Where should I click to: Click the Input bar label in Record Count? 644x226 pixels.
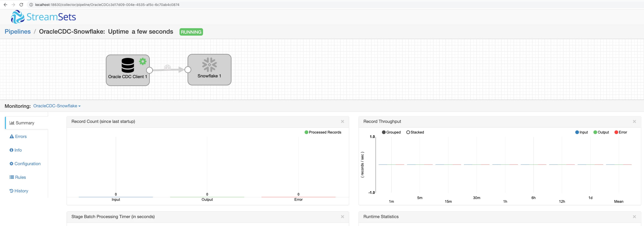[116, 199]
